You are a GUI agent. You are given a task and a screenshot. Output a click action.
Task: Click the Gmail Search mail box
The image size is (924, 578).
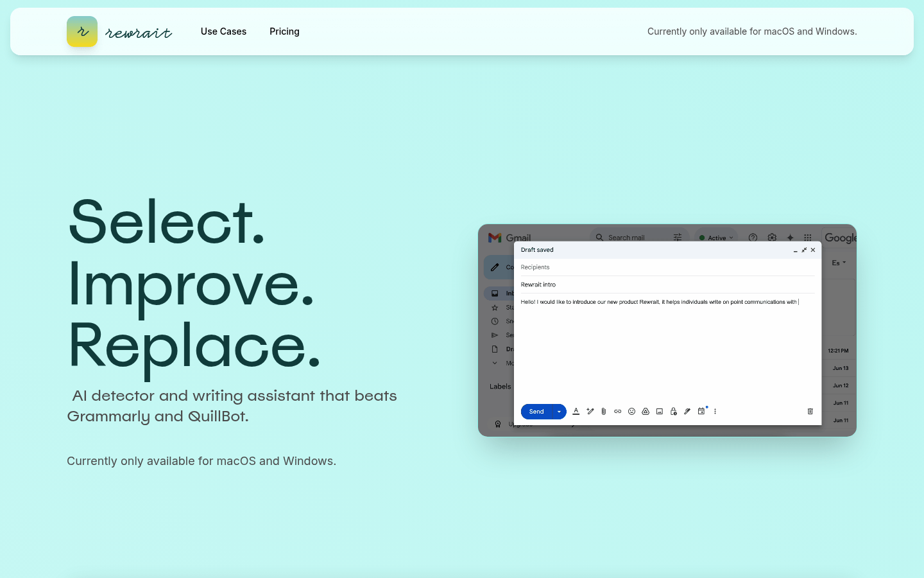coord(632,238)
